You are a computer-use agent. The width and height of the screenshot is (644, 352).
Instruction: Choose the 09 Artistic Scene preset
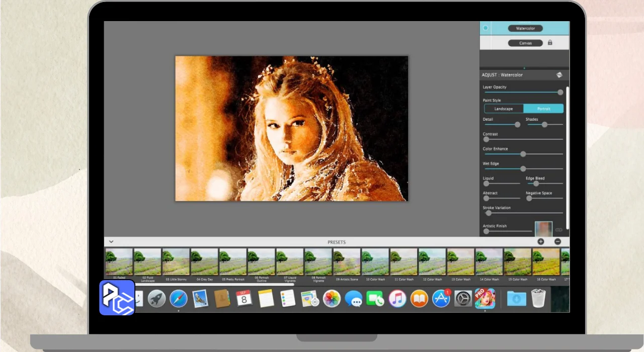coord(347,261)
